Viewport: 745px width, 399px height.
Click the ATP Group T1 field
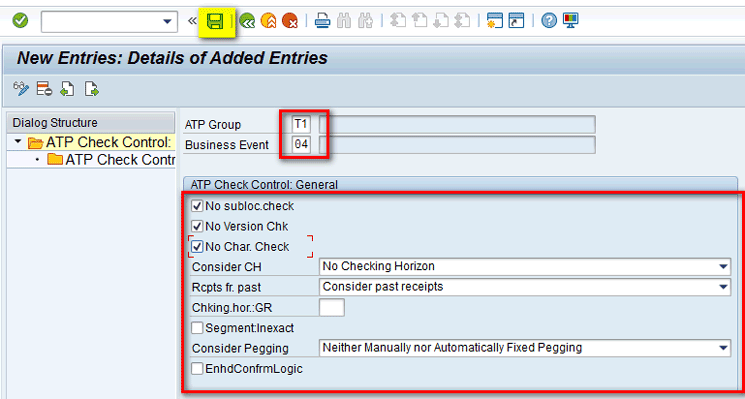(x=301, y=124)
